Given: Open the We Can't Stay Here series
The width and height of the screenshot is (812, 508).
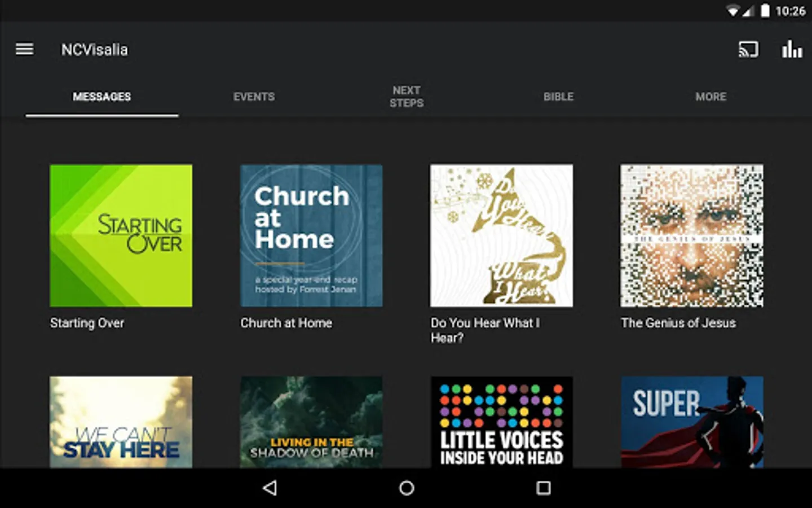Looking at the screenshot, I should coord(121,422).
